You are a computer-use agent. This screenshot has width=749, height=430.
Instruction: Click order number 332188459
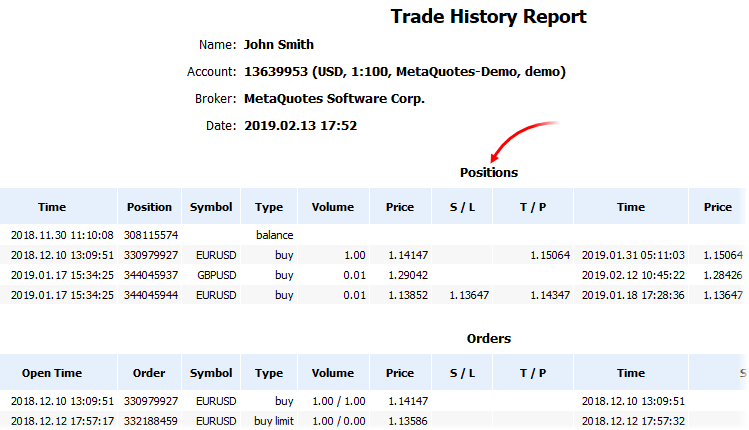pos(150,421)
